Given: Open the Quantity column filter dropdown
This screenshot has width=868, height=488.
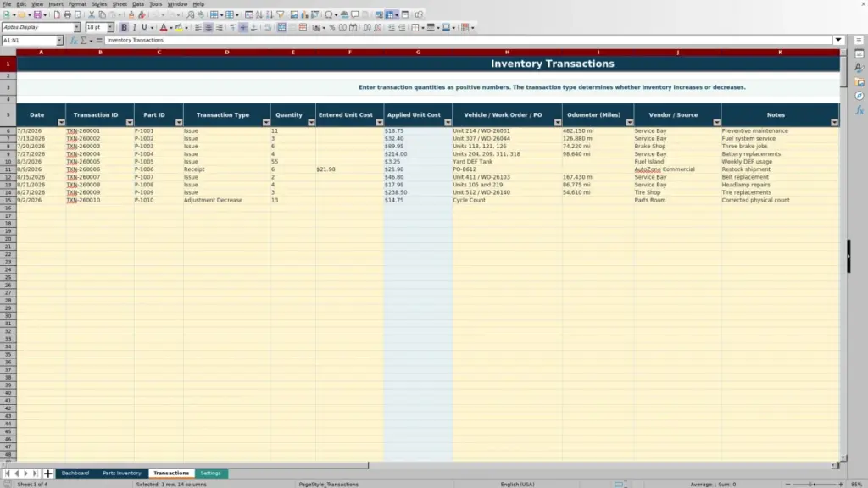Looking at the screenshot, I should click(311, 122).
